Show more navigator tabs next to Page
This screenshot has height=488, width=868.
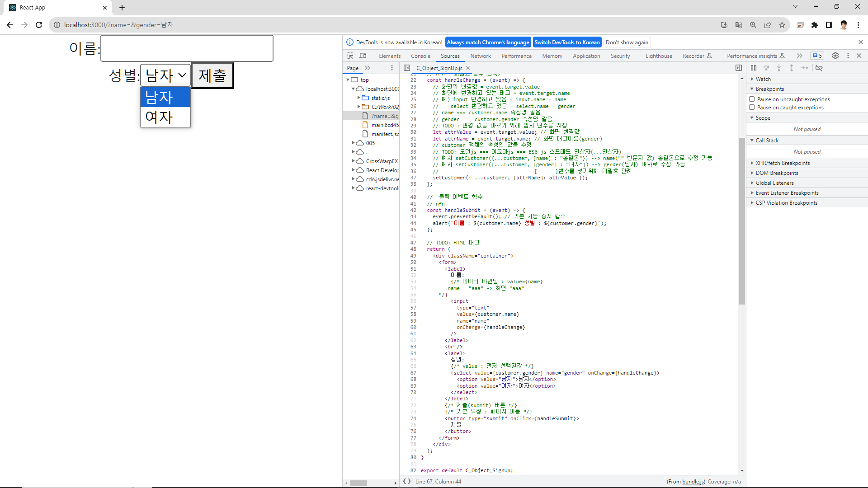click(368, 68)
